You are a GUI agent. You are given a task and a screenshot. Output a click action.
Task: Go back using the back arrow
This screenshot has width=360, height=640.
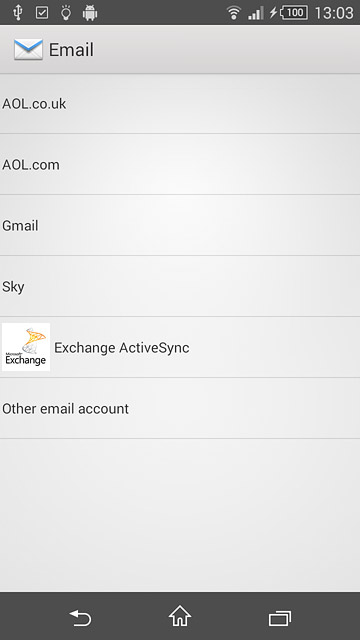pos(80,618)
